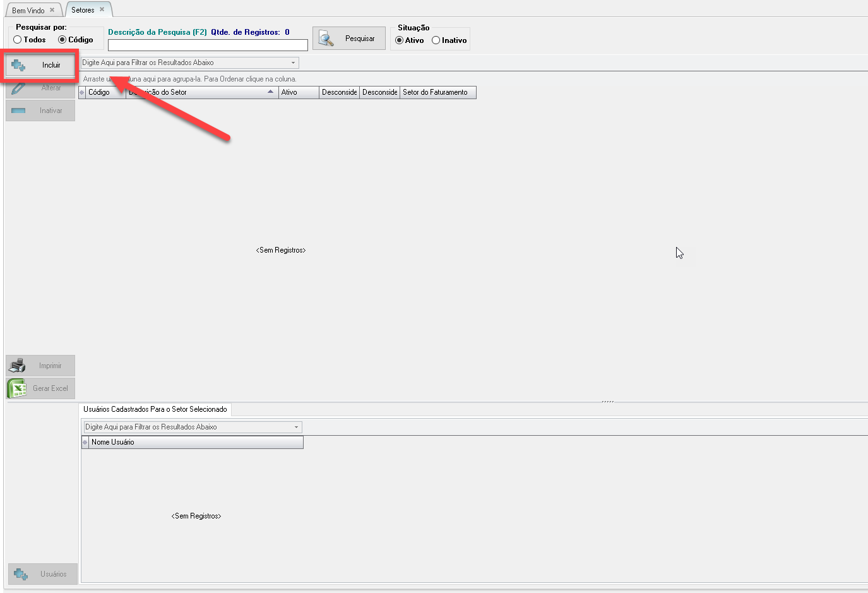Select the Todos search option

click(18, 40)
